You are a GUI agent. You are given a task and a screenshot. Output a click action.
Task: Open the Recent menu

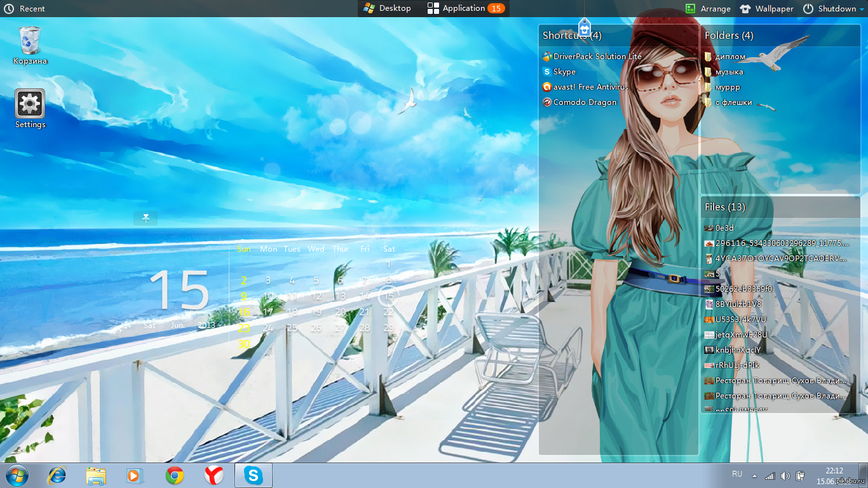coord(25,9)
